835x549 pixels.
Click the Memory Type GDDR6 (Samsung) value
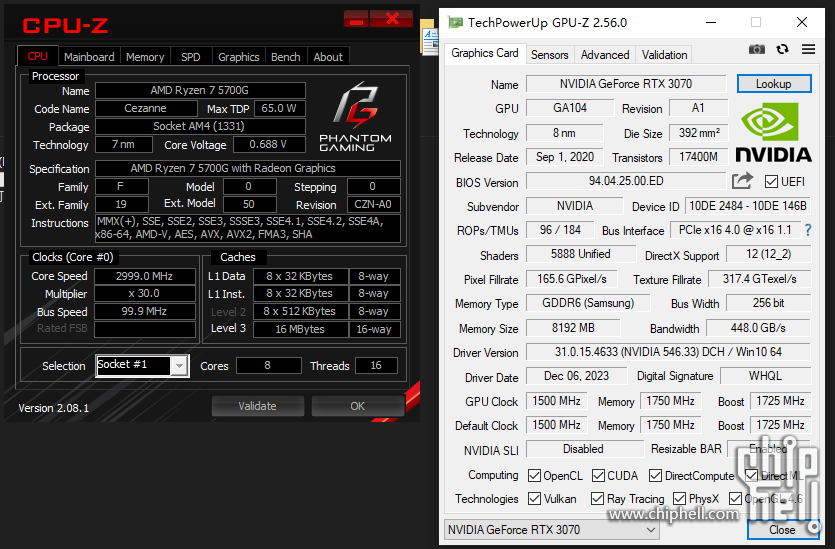588,303
